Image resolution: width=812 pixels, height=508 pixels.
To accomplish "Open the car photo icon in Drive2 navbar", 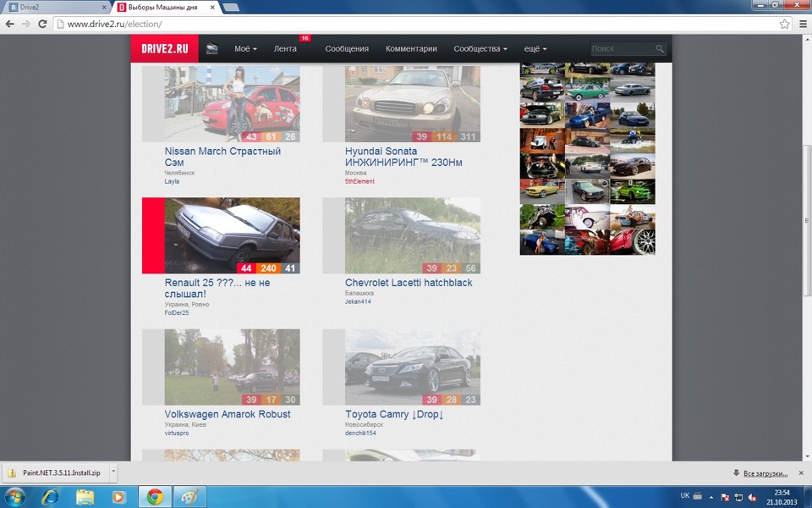I will 211,49.
